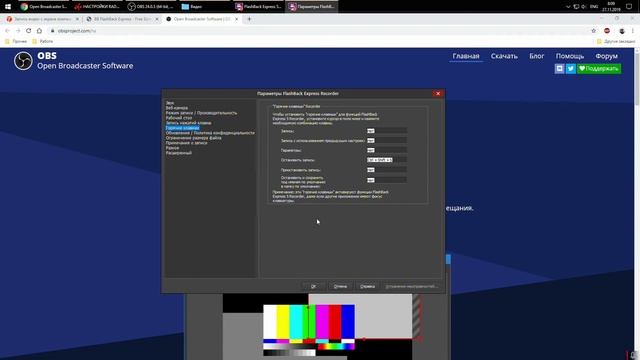Open the Chrome three-dot menu
640x360 pixels.
pyautogui.click(x=633, y=31)
